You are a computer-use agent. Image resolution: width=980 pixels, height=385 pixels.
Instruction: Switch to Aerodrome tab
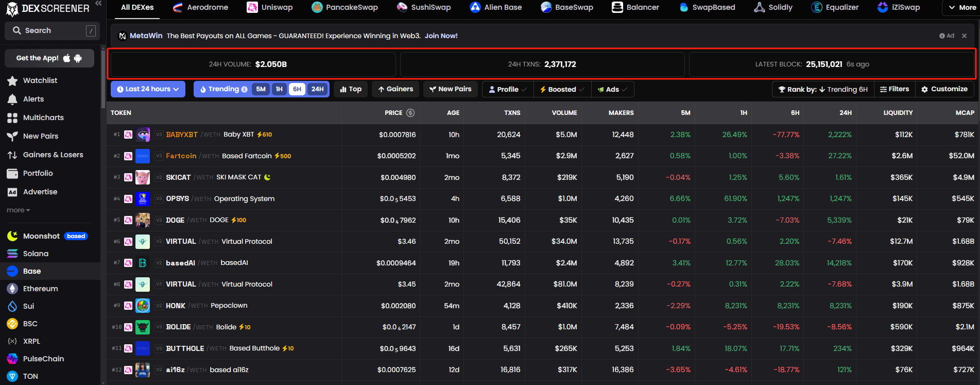pyautogui.click(x=200, y=8)
